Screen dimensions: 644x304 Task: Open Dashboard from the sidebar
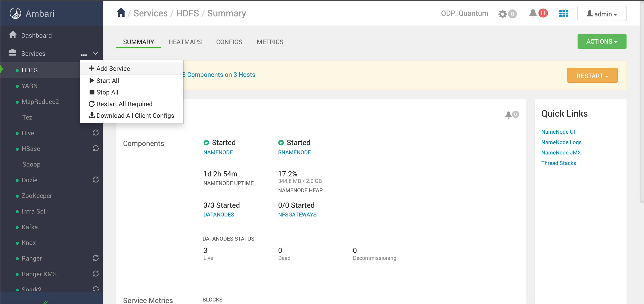37,35
